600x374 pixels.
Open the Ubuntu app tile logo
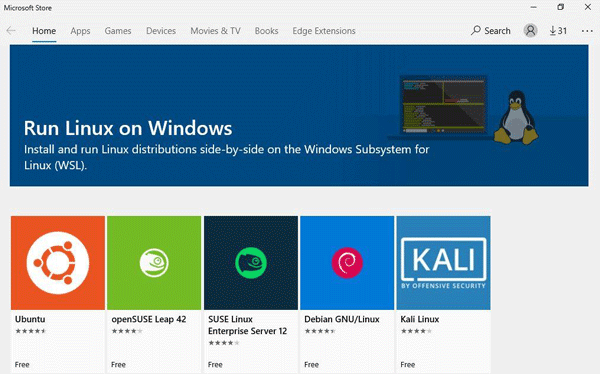(58, 263)
